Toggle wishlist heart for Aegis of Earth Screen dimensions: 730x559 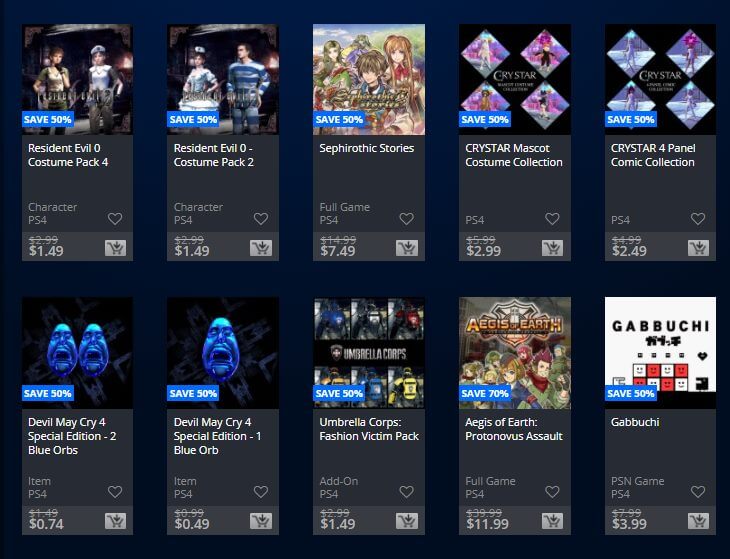click(x=552, y=492)
